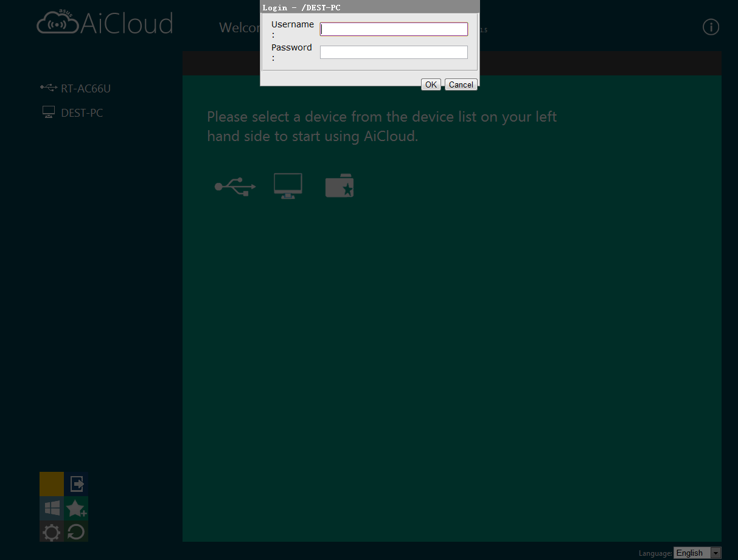Screen dimensions: 738x560
Task: Click the refresh arrow tile
Action: click(x=76, y=533)
